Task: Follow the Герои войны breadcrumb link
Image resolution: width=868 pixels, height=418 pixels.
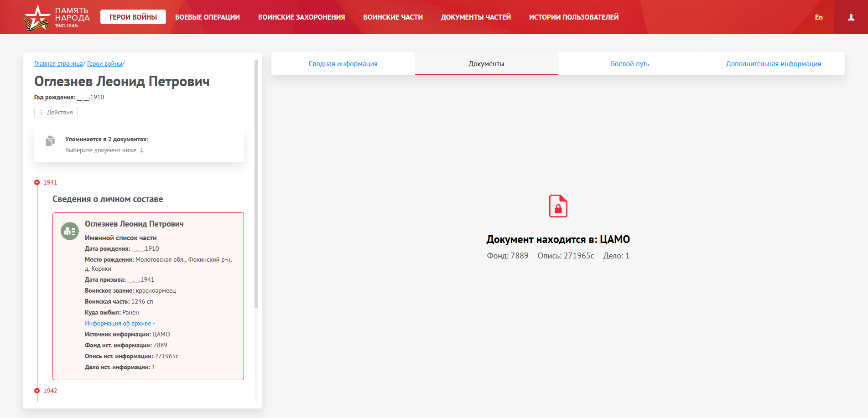Action: pos(104,64)
